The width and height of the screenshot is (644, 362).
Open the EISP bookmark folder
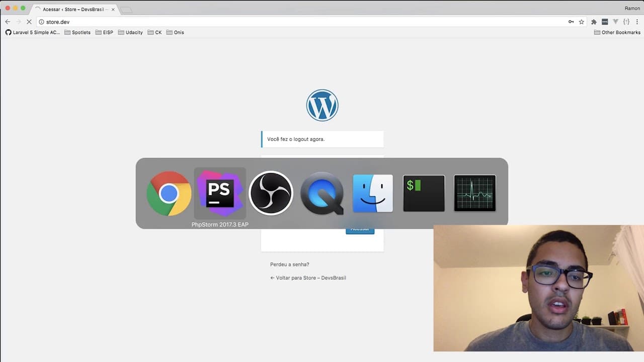[104, 32]
